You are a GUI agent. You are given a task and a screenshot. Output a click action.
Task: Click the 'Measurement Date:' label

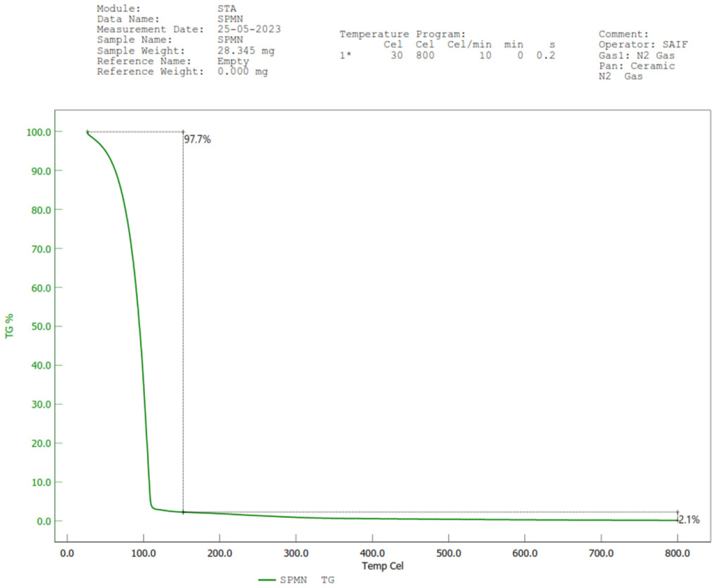[150, 29]
